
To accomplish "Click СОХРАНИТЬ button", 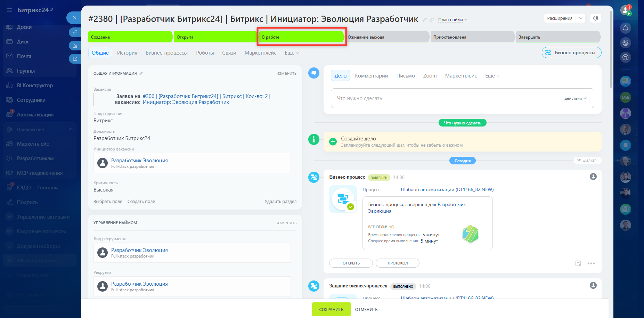I will (331, 309).
